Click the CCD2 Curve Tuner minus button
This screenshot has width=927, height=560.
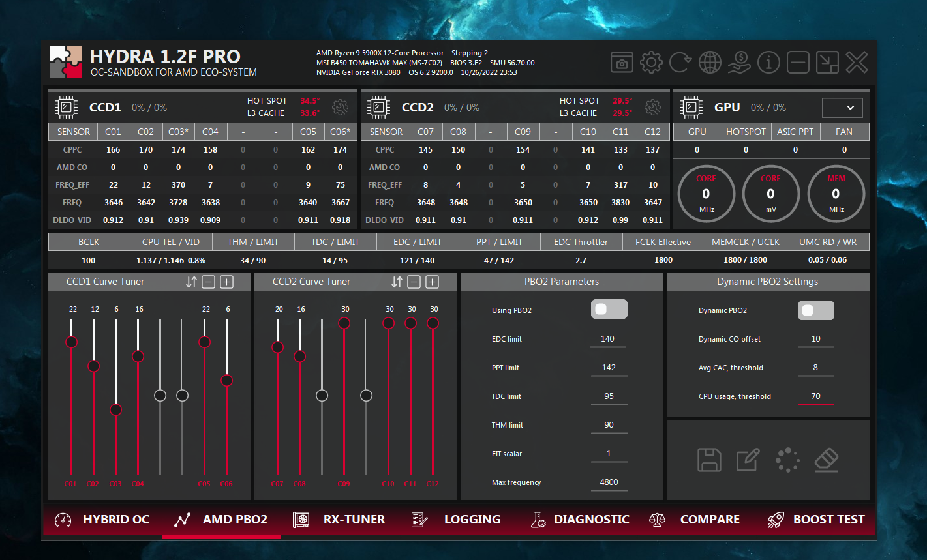click(x=414, y=282)
